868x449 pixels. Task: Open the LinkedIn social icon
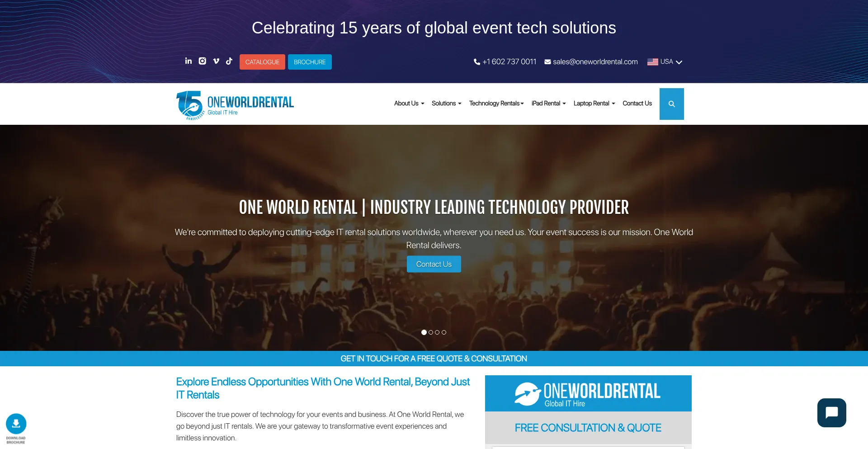(189, 61)
